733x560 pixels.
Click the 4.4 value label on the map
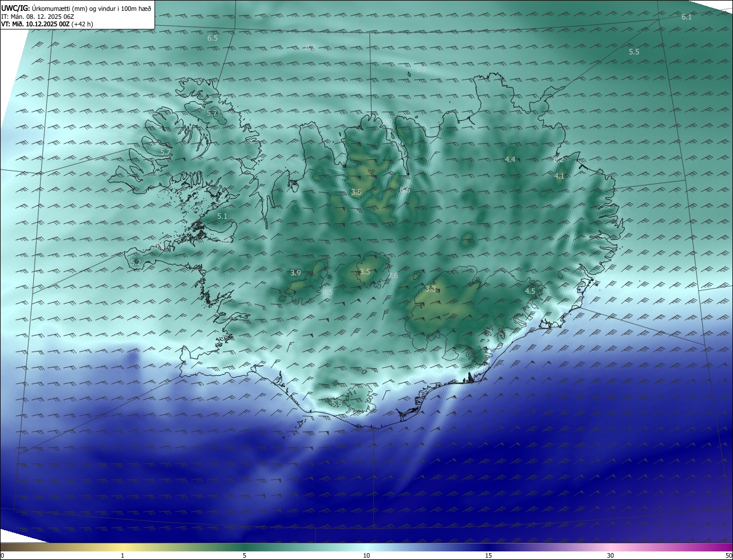[510, 159]
